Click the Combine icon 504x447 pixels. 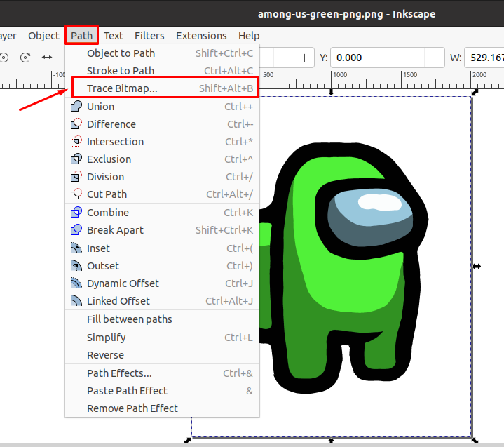click(x=76, y=213)
